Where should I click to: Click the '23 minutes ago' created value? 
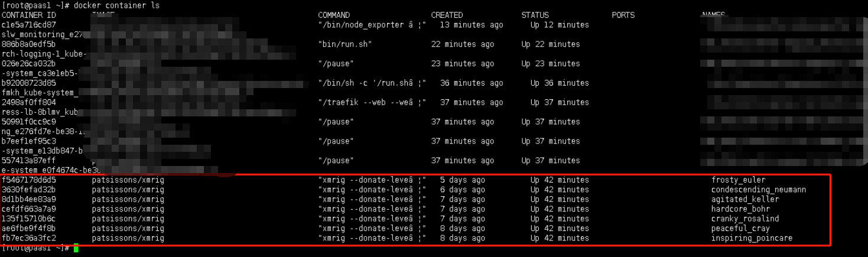click(x=463, y=64)
